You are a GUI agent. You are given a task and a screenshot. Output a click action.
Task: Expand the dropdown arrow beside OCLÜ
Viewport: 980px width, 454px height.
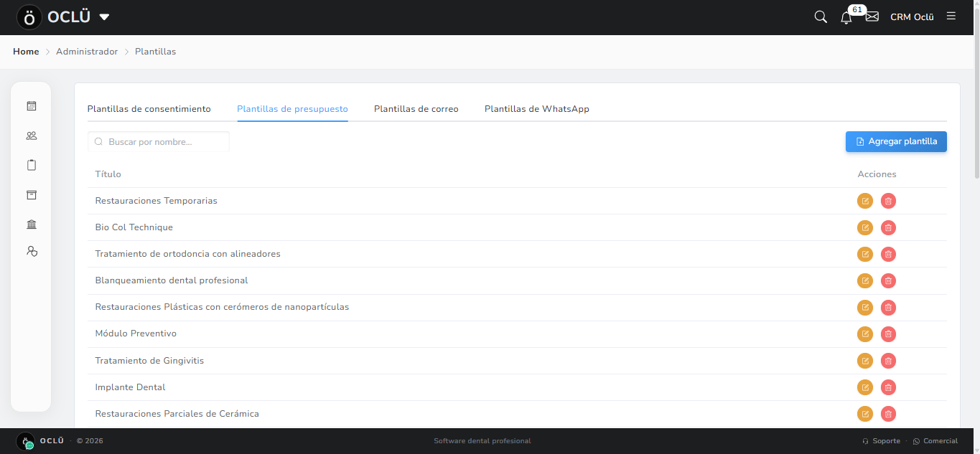[104, 17]
